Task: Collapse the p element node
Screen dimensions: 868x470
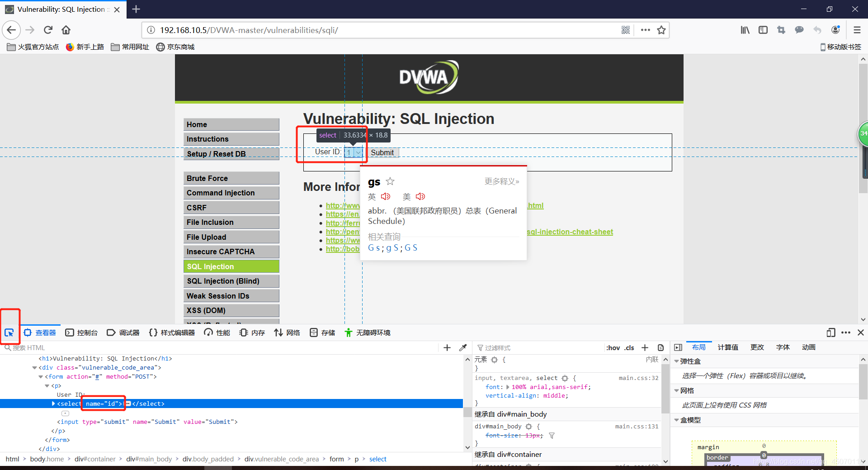Action: click(x=47, y=386)
